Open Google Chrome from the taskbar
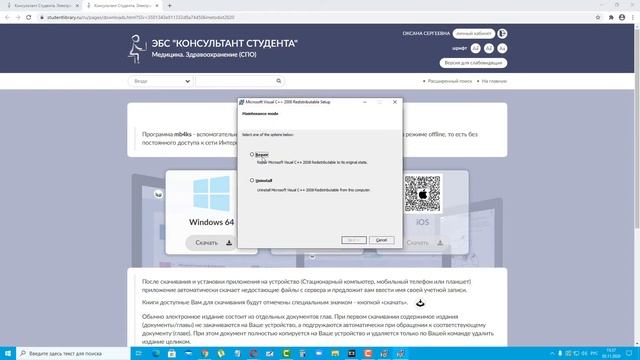 [204, 353]
